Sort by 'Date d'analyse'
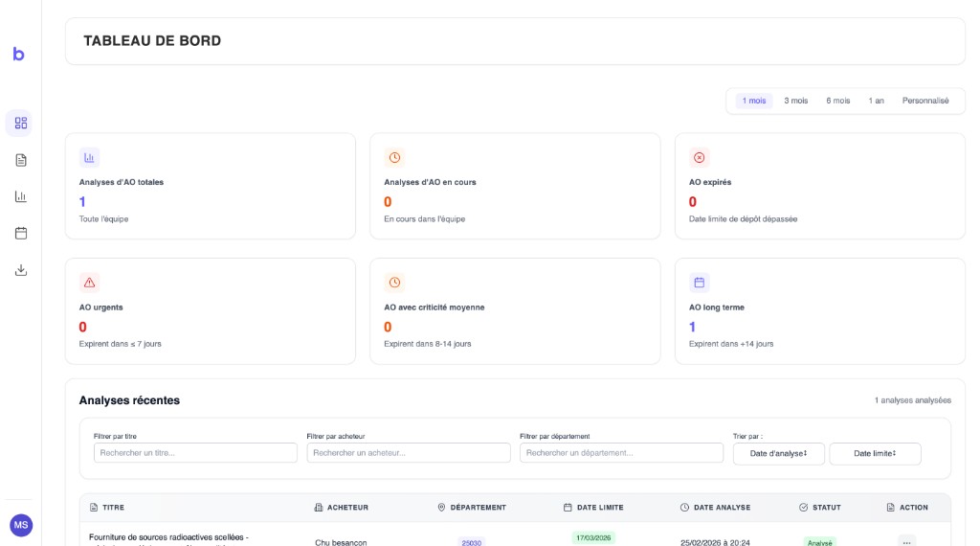The height and width of the screenshot is (546, 980). [778, 453]
